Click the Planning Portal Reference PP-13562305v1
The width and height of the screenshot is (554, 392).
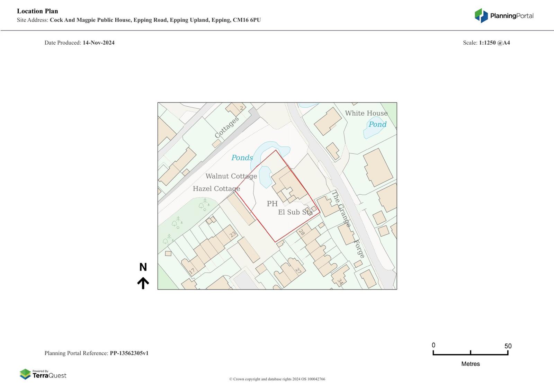pyautogui.click(x=96, y=353)
